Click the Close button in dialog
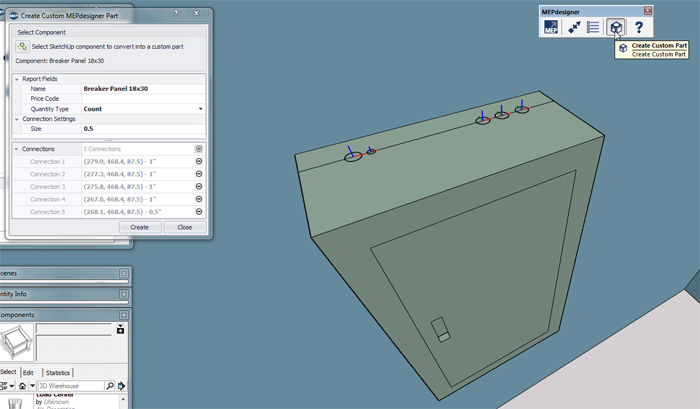The height and width of the screenshot is (409, 700). pos(184,227)
